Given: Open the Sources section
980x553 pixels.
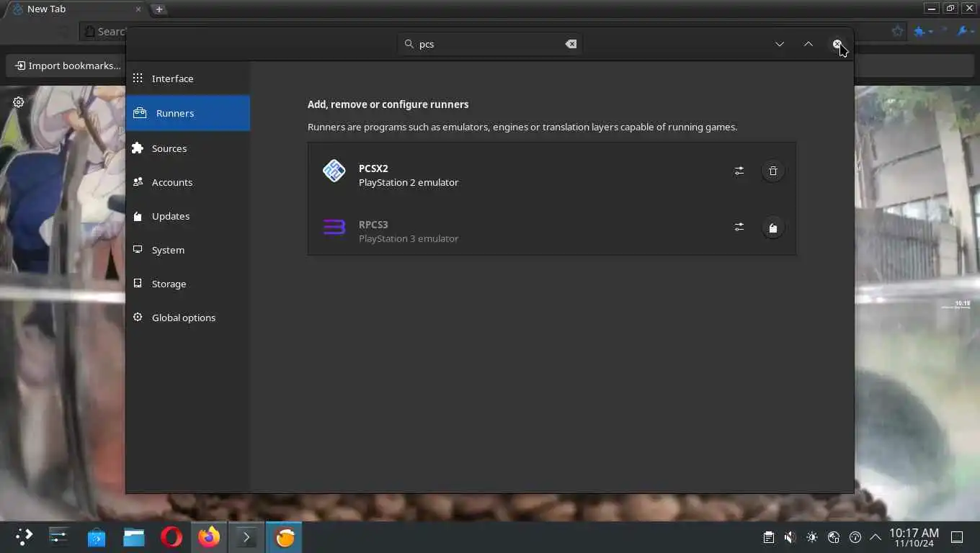Looking at the screenshot, I should 187,148.
